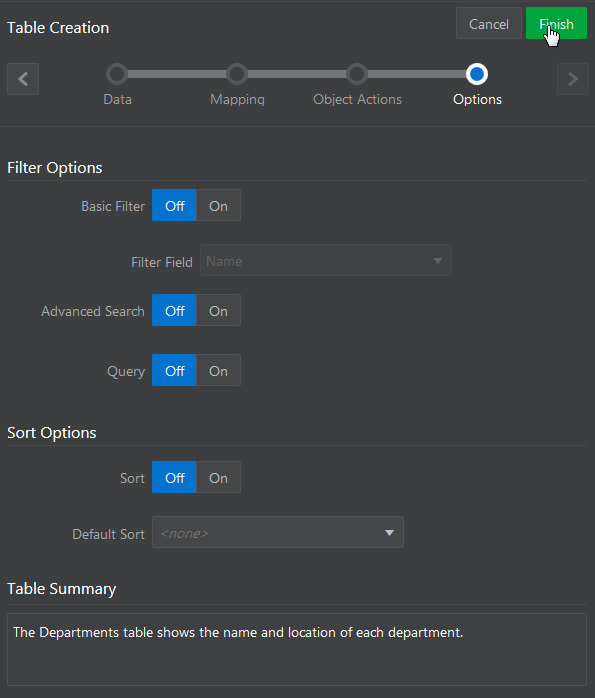
Task: Click the Filter Options heading
Action: 55,168
